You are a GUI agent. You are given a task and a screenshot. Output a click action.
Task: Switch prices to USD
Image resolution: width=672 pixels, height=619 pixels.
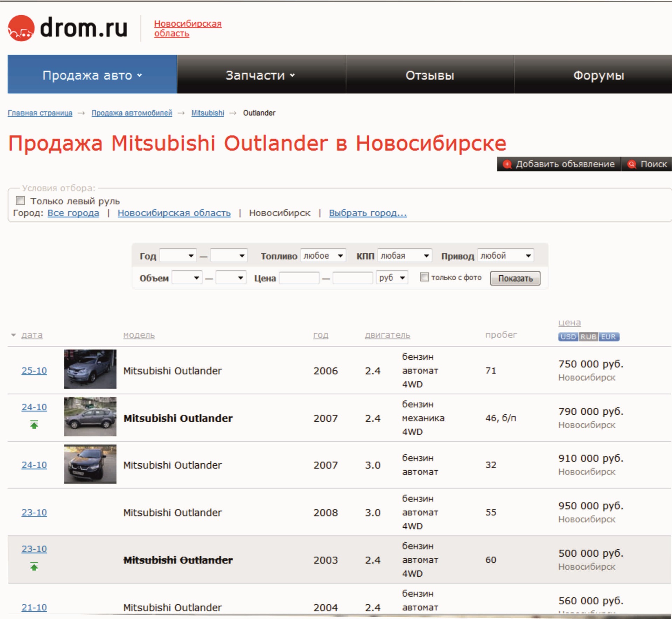[x=568, y=337]
